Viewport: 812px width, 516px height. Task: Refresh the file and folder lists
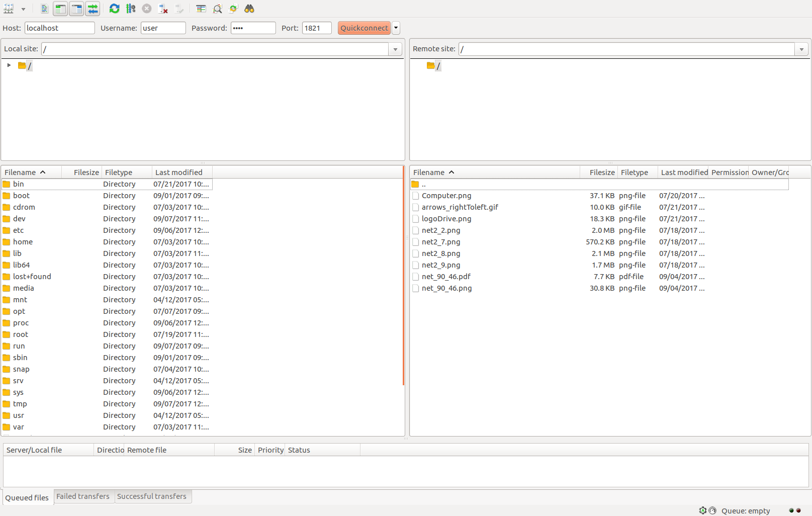click(115, 9)
